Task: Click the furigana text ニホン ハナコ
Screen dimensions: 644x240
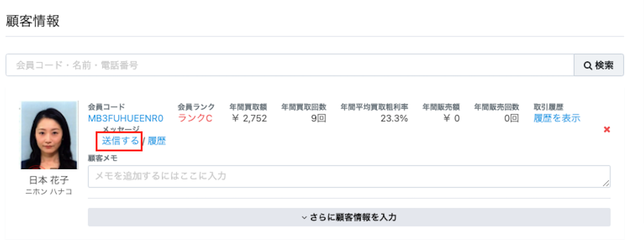Action: (49, 192)
